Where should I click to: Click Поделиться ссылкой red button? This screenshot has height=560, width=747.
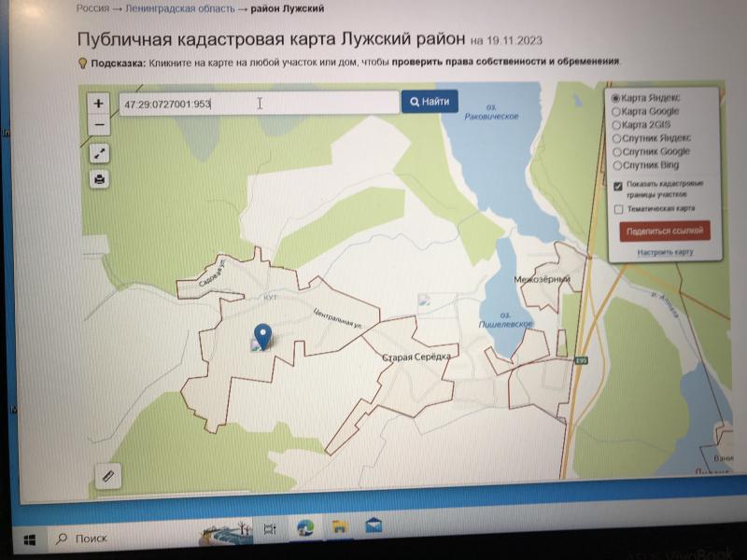[x=665, y=231]
